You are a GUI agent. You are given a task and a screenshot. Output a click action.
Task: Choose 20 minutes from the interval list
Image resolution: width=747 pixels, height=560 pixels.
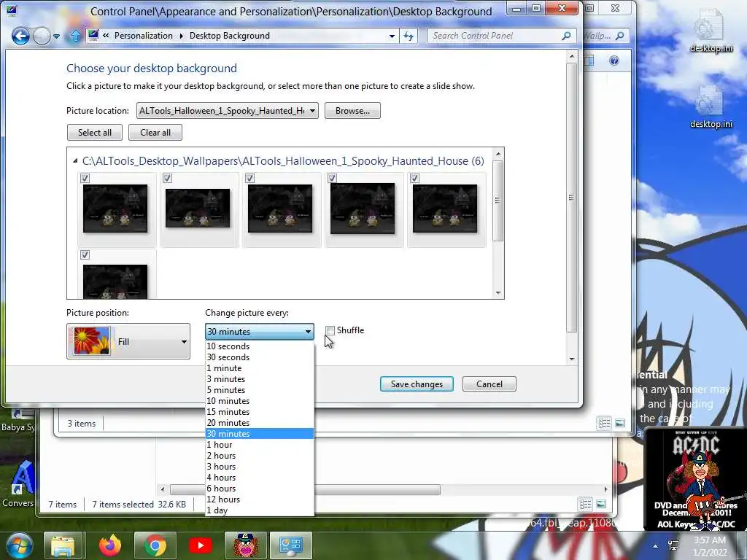pyautogui.click(x=260, y=423)
